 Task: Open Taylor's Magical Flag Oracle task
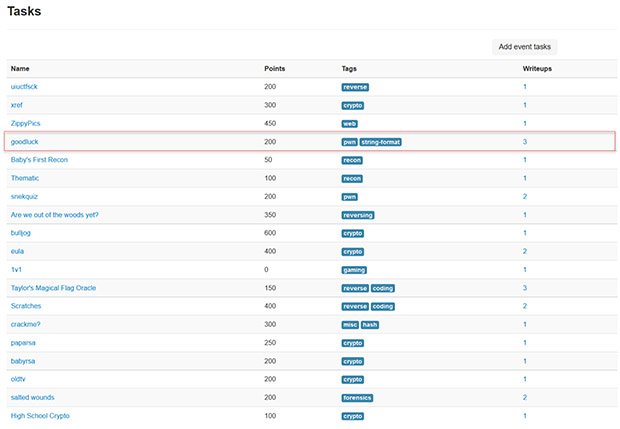(x=53, y=288)
